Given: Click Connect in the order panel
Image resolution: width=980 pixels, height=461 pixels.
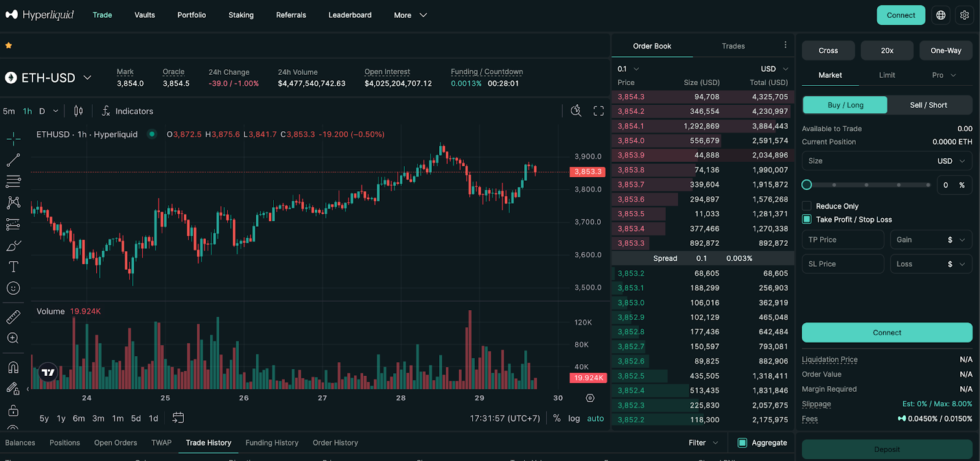Looking at the screenshot, I should pyautogui.click(x=887, y=332).
